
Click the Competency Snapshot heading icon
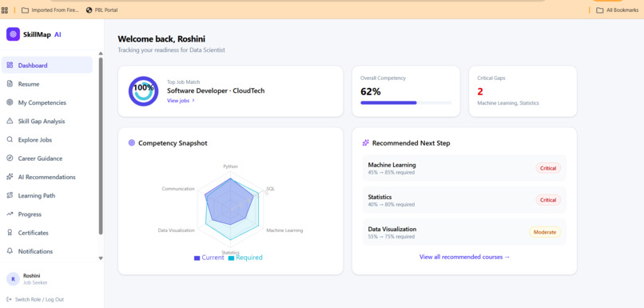click(x=132, y=143)
